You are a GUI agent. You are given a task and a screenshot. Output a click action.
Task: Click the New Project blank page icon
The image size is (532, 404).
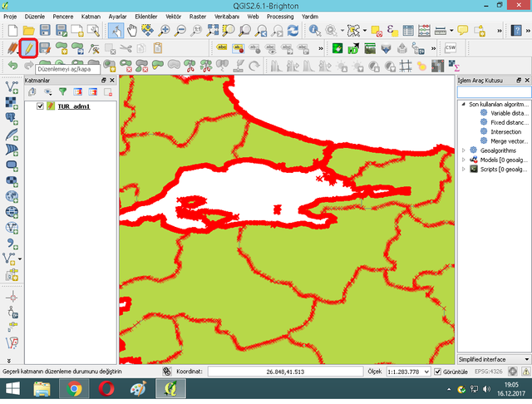pos(12,30)
